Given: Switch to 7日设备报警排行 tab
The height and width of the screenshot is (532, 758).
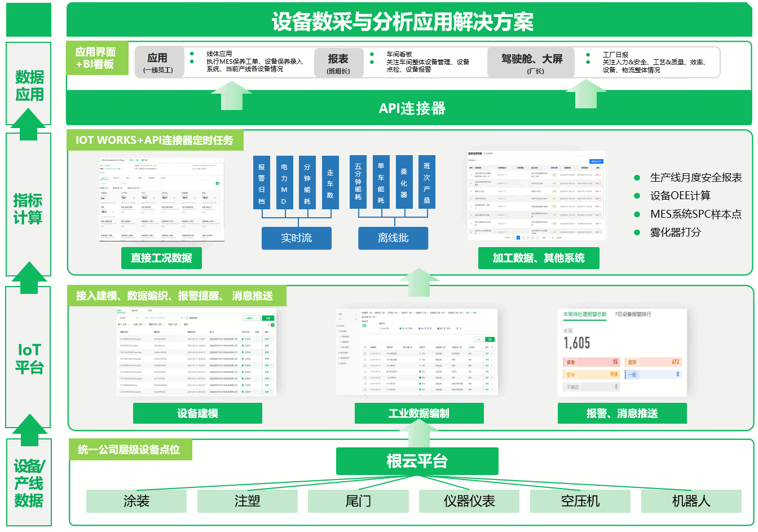Looking at the screenshot, I should coord(633,314).
